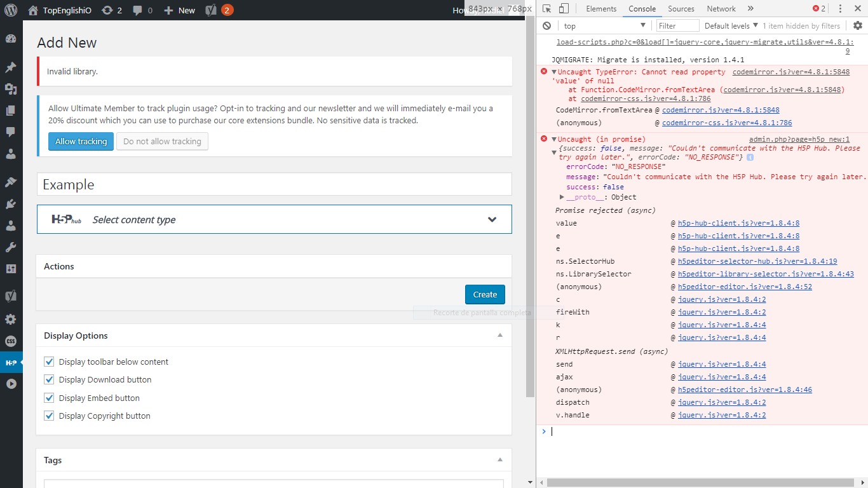Image resolution: width=868 pixels, height=488 pixels.
Task: Open Yoast SEO icon in sidebar
Action: tap(11, 296)
